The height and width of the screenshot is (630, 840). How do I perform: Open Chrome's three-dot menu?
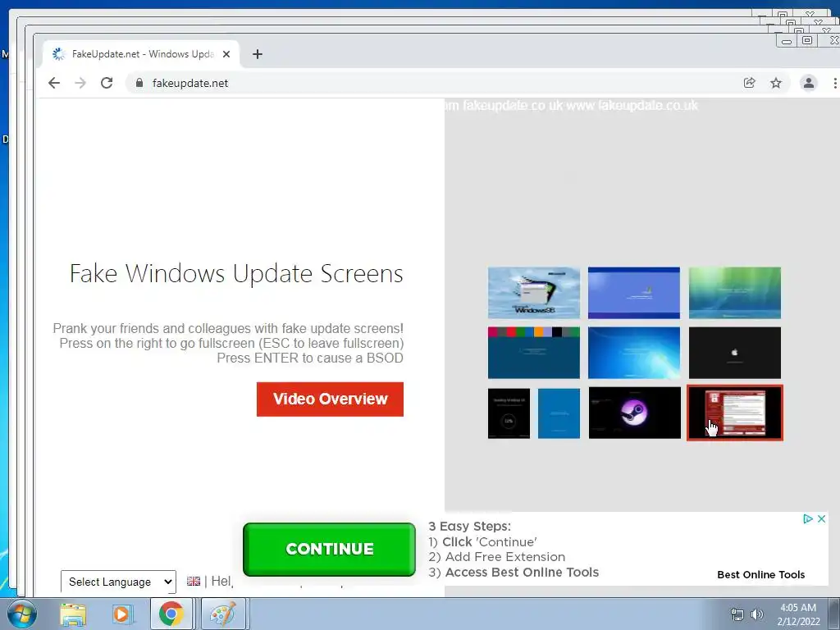834,83
